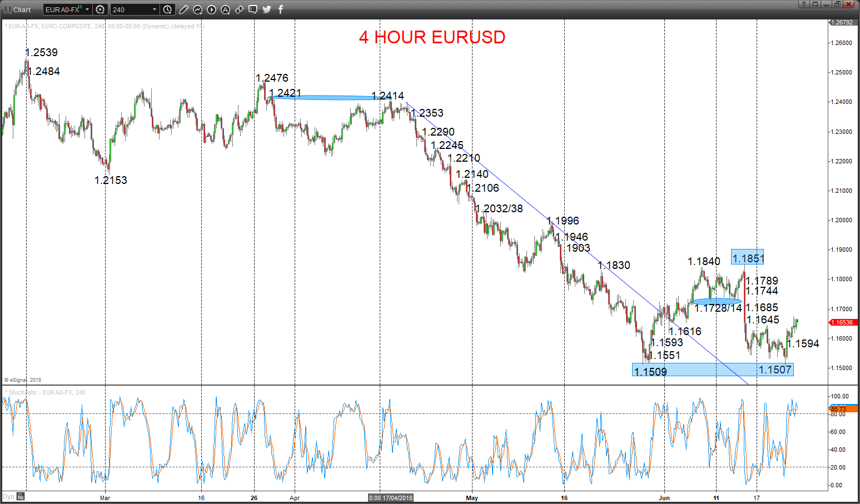This screenshot has width=860, height=504.
Task: Click the 1.1851 highlighted price label
Action: coord(748,257)
